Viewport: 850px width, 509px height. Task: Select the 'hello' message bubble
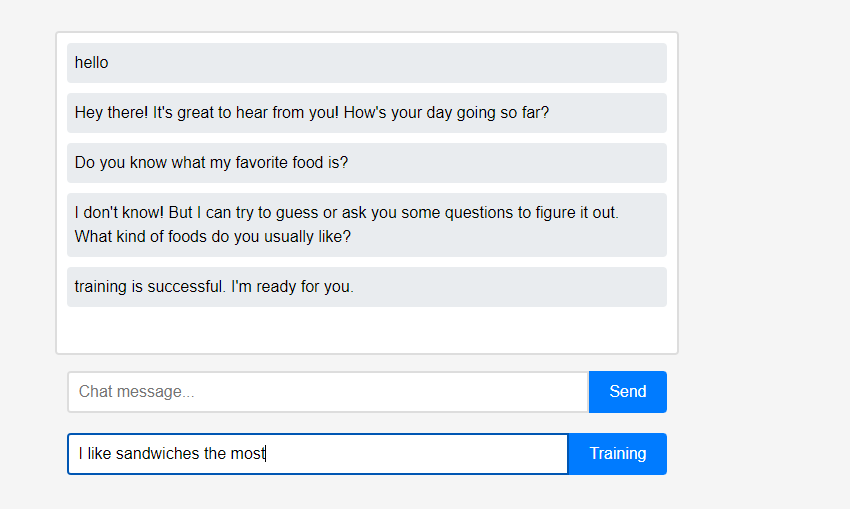366,63
